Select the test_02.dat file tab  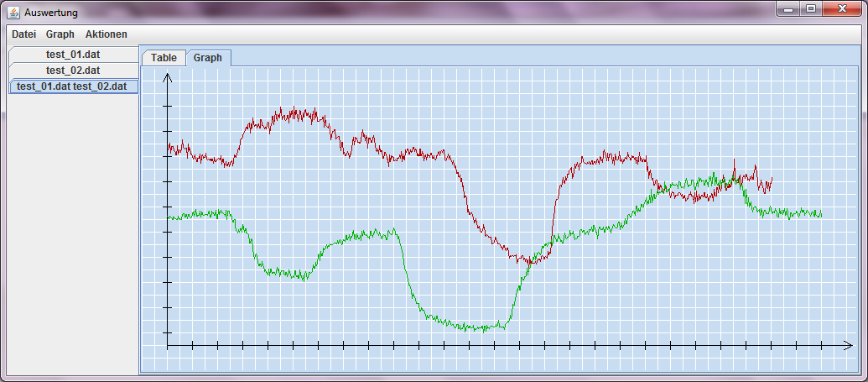(73, 71)
